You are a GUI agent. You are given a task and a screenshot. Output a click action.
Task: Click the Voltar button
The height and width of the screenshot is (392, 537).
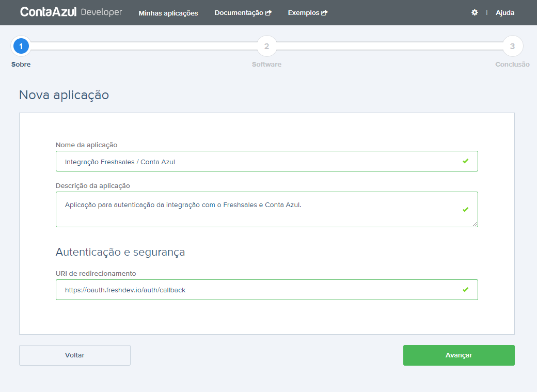[x=75, y=355]
